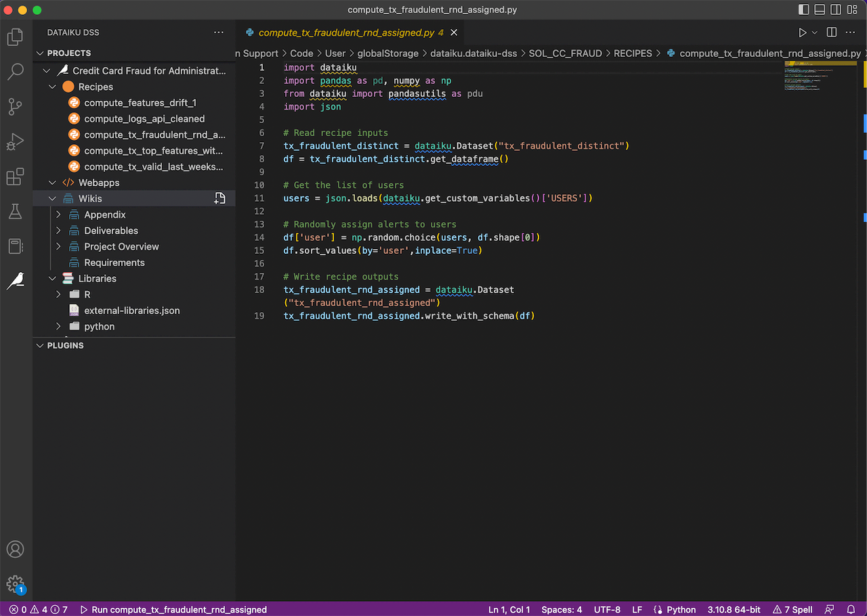Click the 7 Spell status item
Screen dimensions: 867x616
click(x=793, y=609)
